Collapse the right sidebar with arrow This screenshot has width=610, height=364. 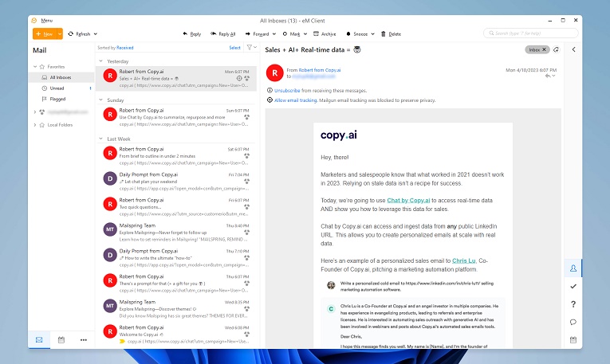click(x=574, y=49)
